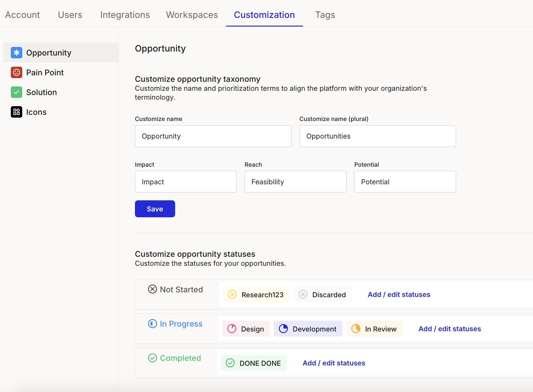This screenshot has width=533, height=392.
Task: Click the black Icons grid icon
Action: [x=16, y=112]
